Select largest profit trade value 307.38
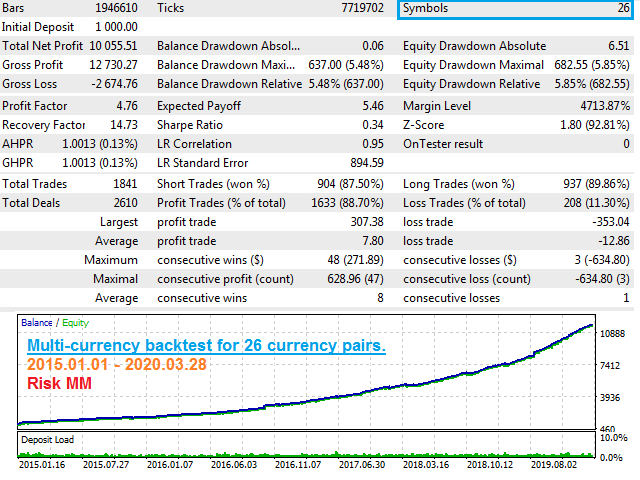This screenshot has width=640, height=480. [x=367, y=222]
